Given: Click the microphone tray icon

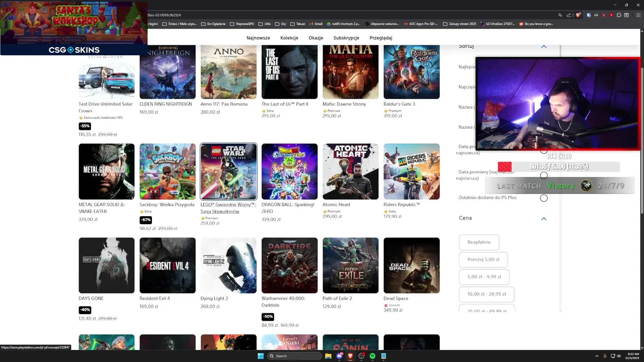Looking at the screenshot, I should click(x=605, y=356).
